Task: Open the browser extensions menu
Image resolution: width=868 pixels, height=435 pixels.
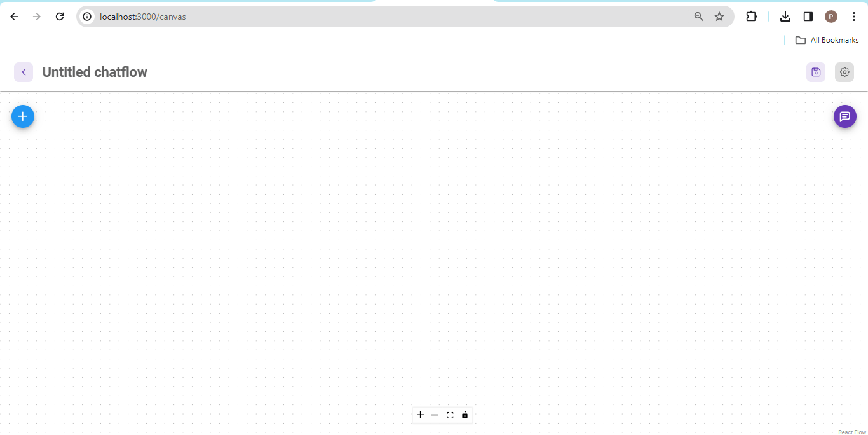Action: pos(751,17)
